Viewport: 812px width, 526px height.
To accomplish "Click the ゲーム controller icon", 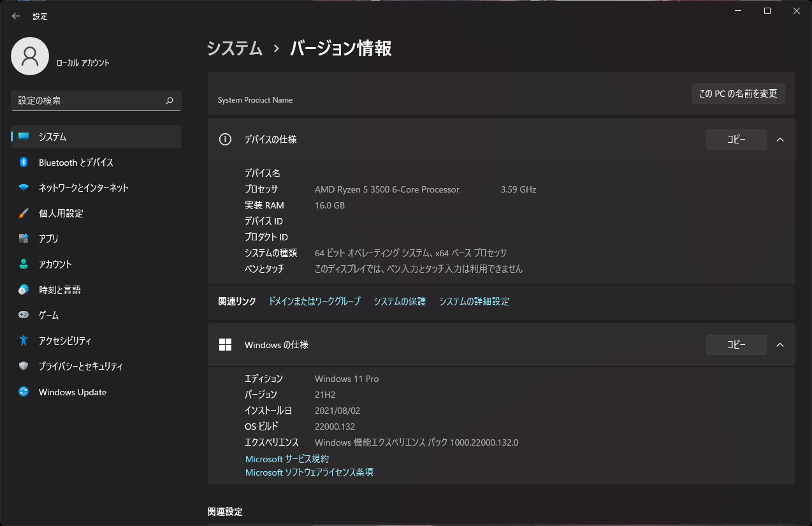I will pyautogui.click(x=24, y=315).
